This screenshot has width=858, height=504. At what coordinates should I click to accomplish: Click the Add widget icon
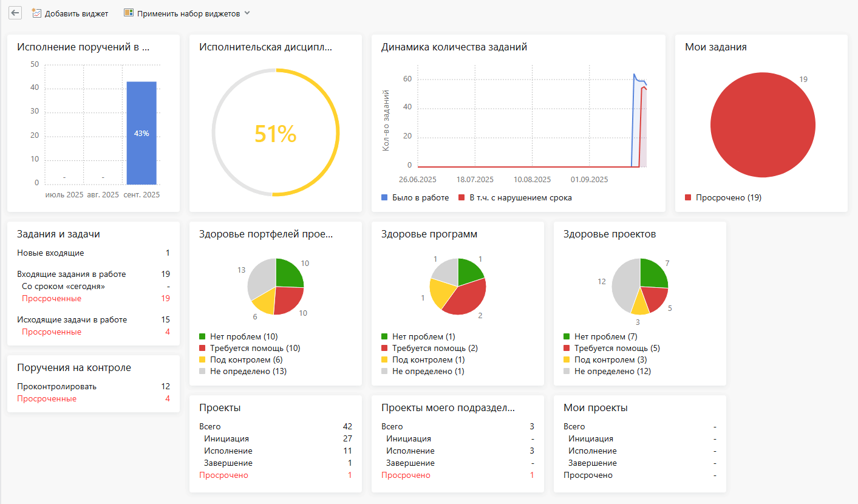[x=37, y=13]
